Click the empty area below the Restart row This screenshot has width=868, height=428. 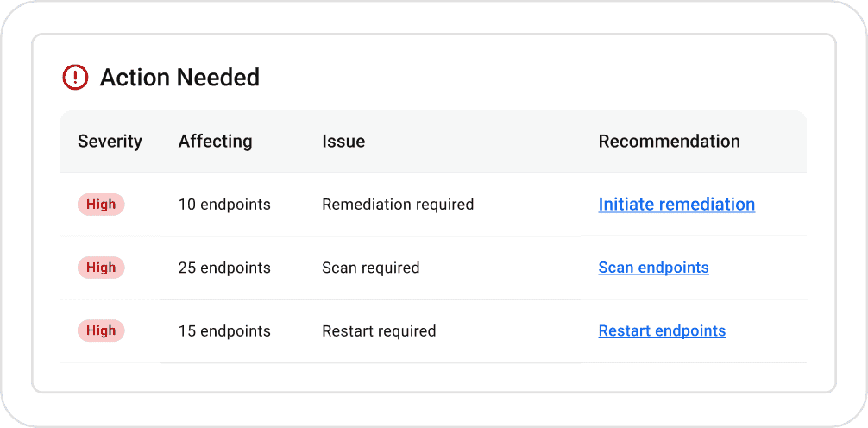(433, 376)
